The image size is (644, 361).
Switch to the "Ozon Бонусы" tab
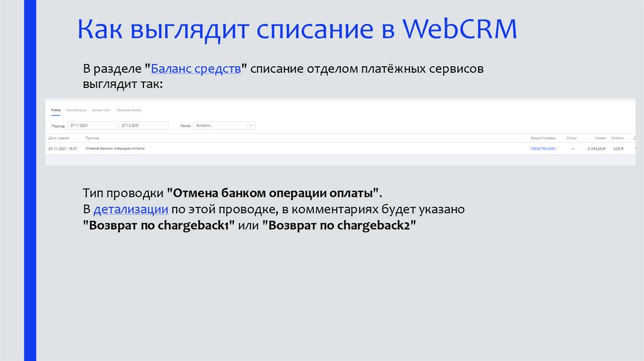tap(76, 110)
